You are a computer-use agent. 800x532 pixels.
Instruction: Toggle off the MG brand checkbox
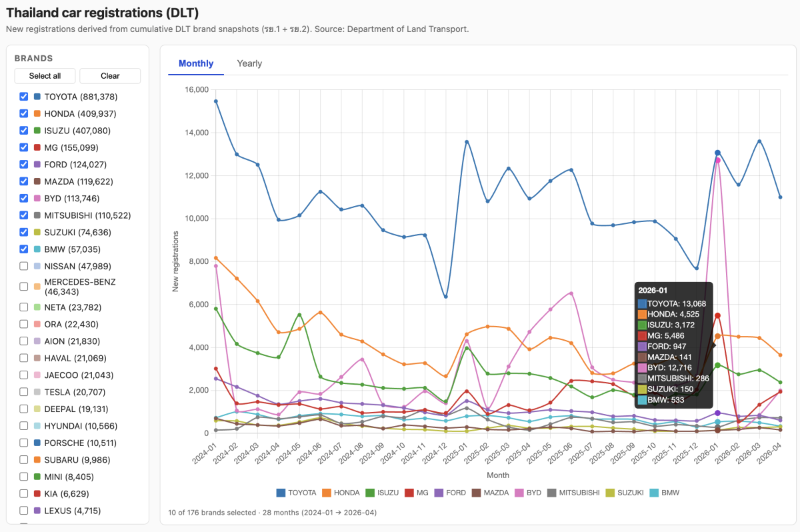coord(24,147)
